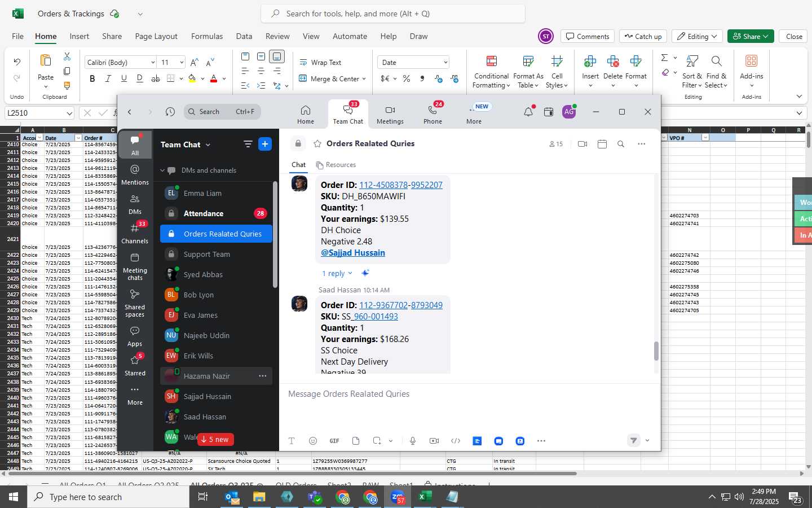The height and width of the screenshot is (508, 812).
Task: Insert code snippet in composer
Action: click(456, 441)
